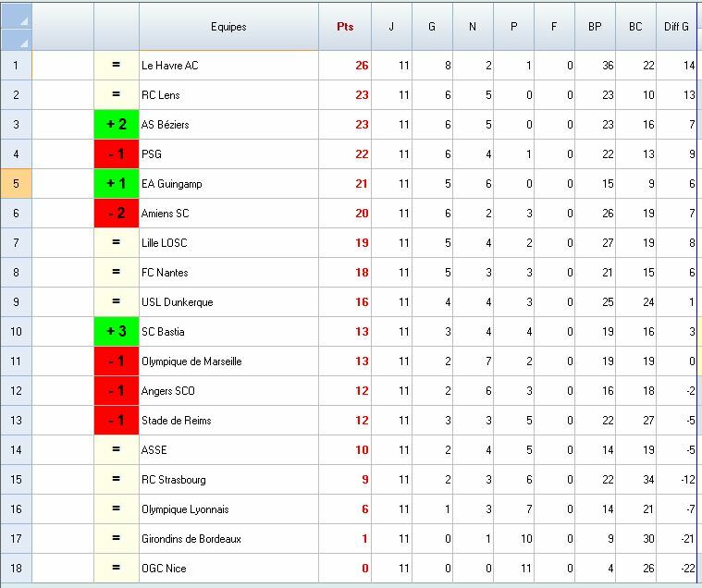Select the Le Havre AC team cell
Viewport: 702px width, 588px height.
228,66
